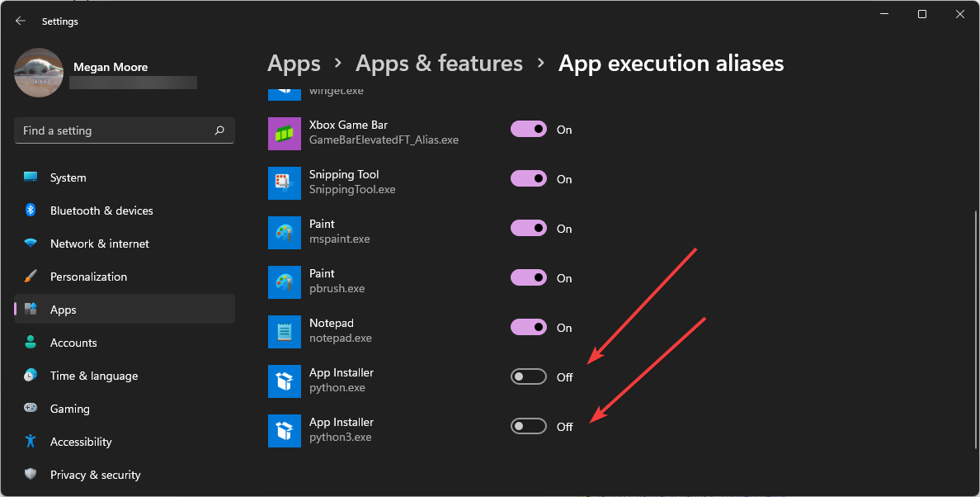Click the Xbox Game Bar app icon
The width and height of the screenshot is (980, 497).
[285, 134]
